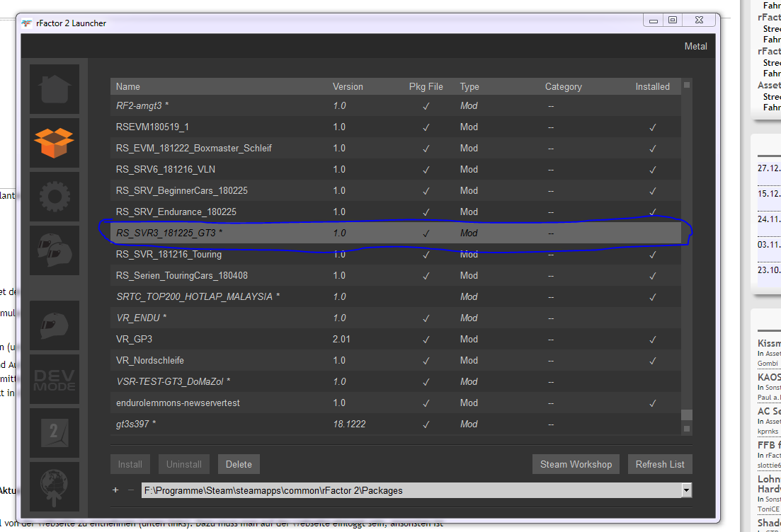Viewport: 781px width, 532px height.
Task: Sort the list by the Name column
Action: (x=128, y=86)
